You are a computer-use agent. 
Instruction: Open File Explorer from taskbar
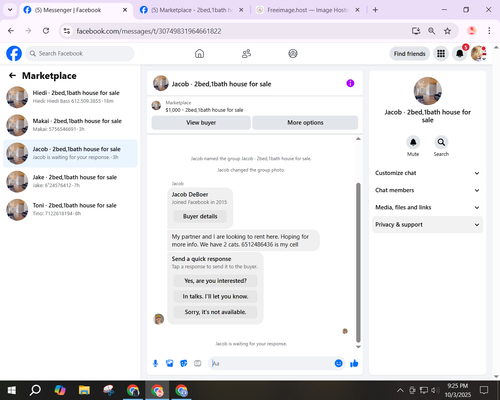84,390
